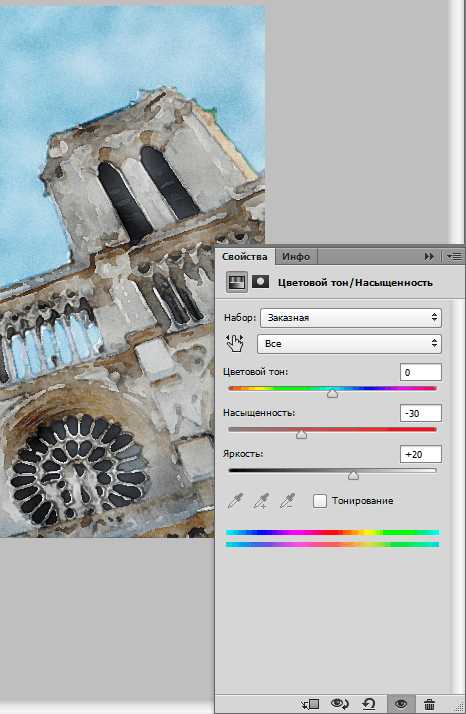View previous state icon
Screen dimensions: 466x714
[340, 704]
